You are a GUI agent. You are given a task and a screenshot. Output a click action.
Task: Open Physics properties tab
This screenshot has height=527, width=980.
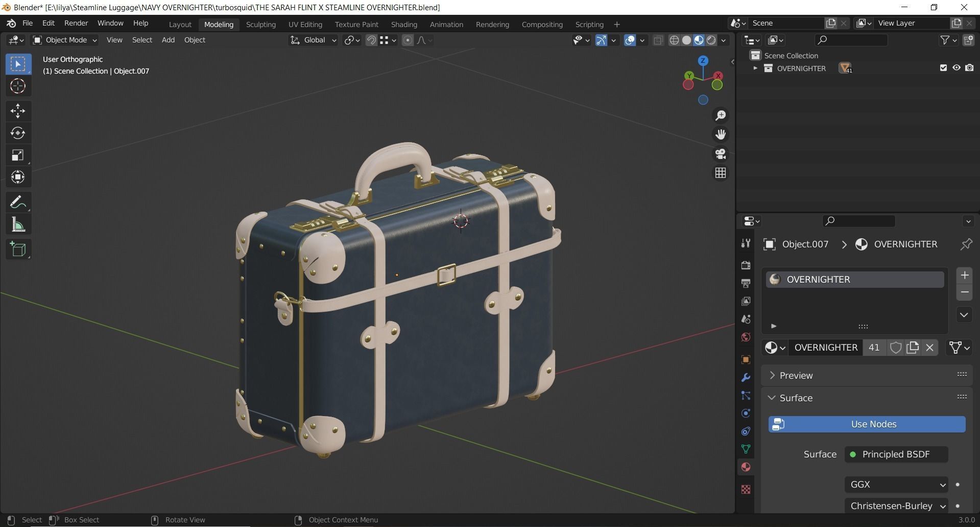point(746,414)
